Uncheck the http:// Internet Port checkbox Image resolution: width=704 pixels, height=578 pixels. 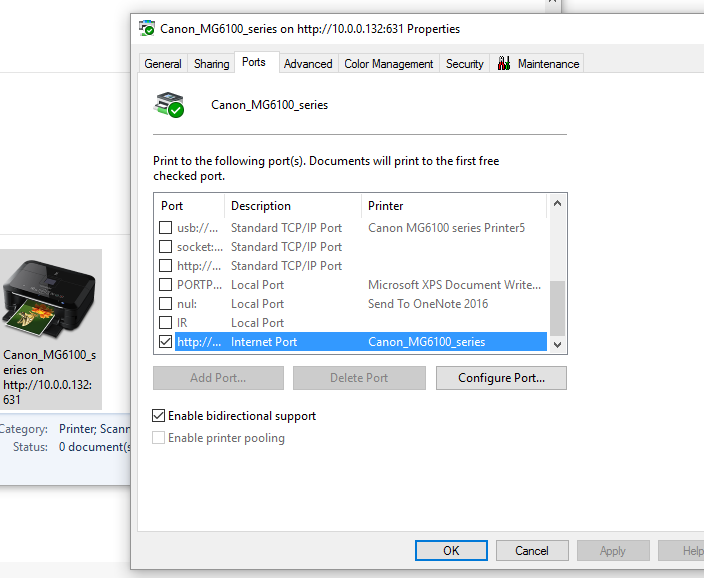tap(165, 342)
